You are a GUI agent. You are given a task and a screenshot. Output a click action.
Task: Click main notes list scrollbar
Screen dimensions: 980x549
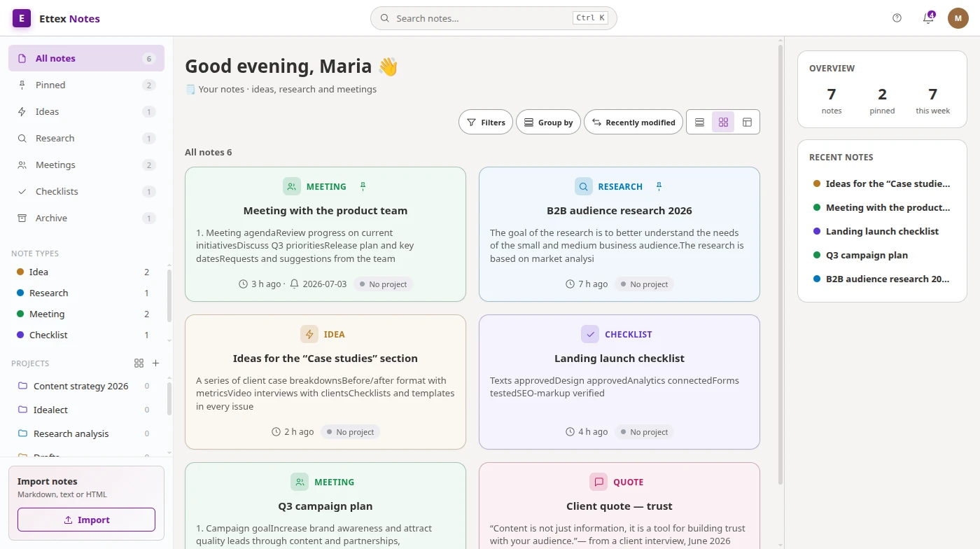click(780, 266)
